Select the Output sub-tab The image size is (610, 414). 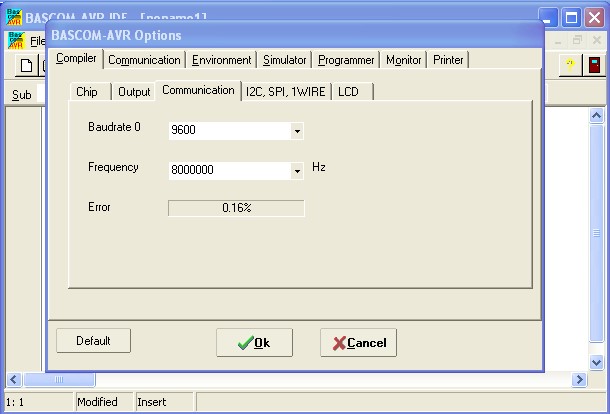(134, 92)
